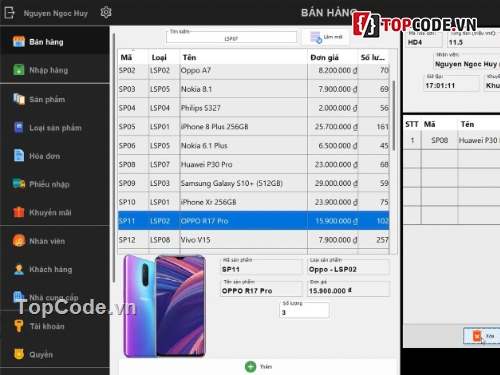Select the Nokia 8.1 row
Screen dimensions: 500x375
coord(254,89)
